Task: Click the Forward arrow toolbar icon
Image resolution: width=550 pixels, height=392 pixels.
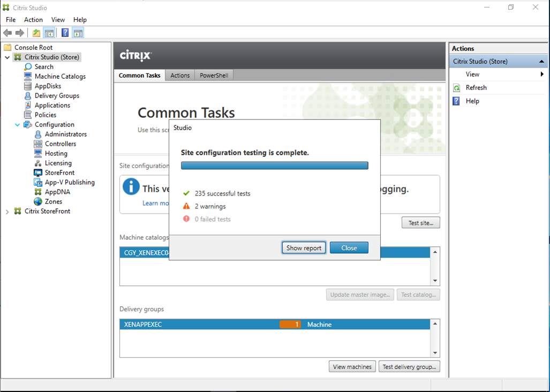Action: 20,33
